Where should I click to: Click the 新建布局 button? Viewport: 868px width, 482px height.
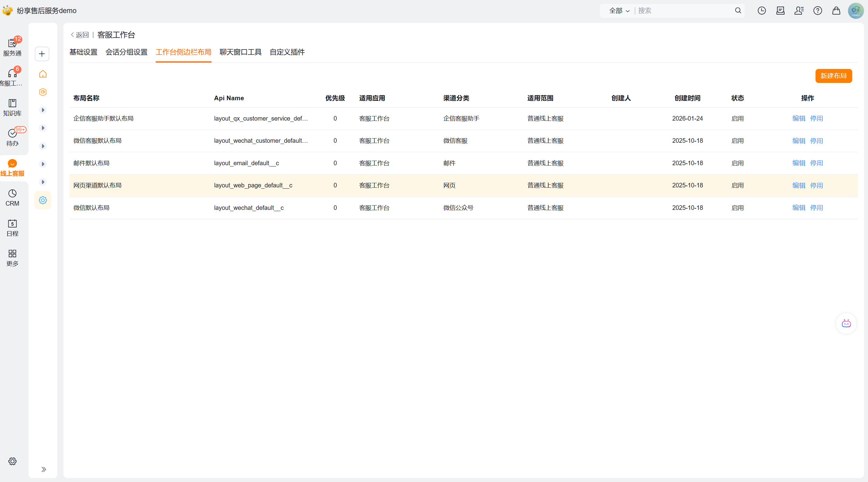pos(833,76)
